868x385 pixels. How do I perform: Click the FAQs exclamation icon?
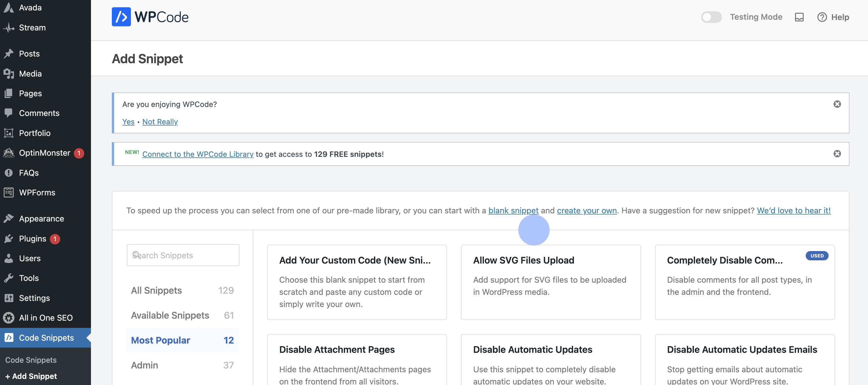pos(9,172)
